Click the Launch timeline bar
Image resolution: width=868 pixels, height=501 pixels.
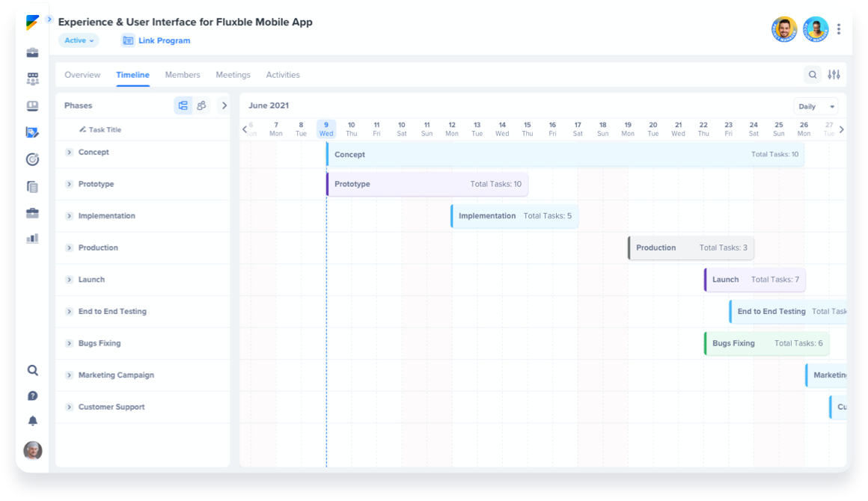[754, 280]
